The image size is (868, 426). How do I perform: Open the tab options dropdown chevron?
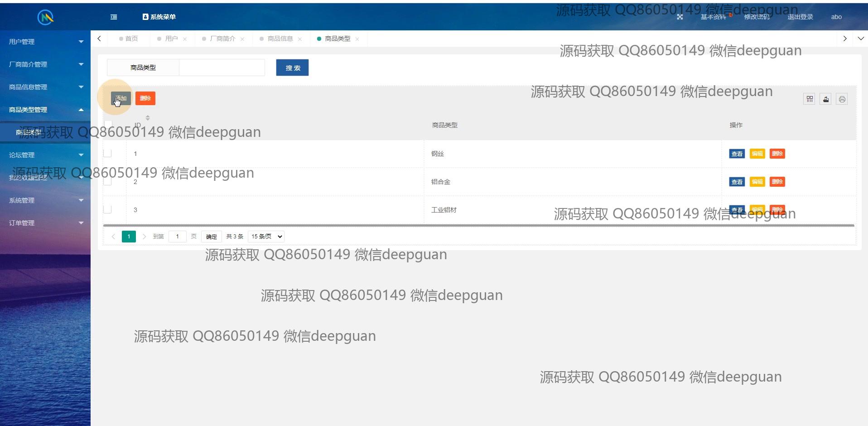click(x=861, y=39)
